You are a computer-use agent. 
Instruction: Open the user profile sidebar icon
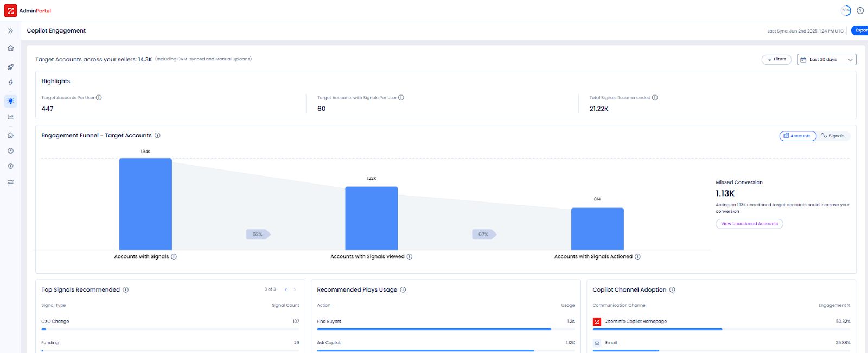click(x=10, y=151)
